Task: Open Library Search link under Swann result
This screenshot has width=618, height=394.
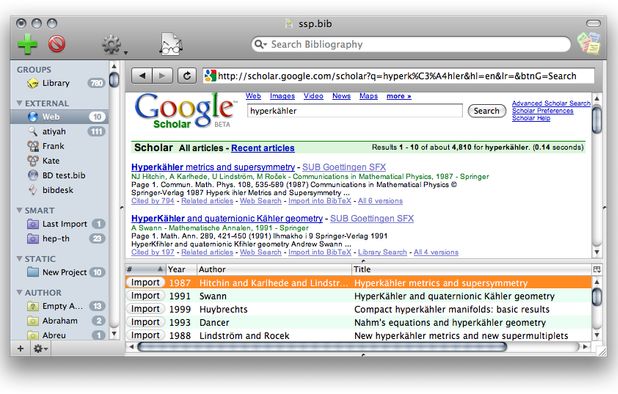Action: click(382, 252)
